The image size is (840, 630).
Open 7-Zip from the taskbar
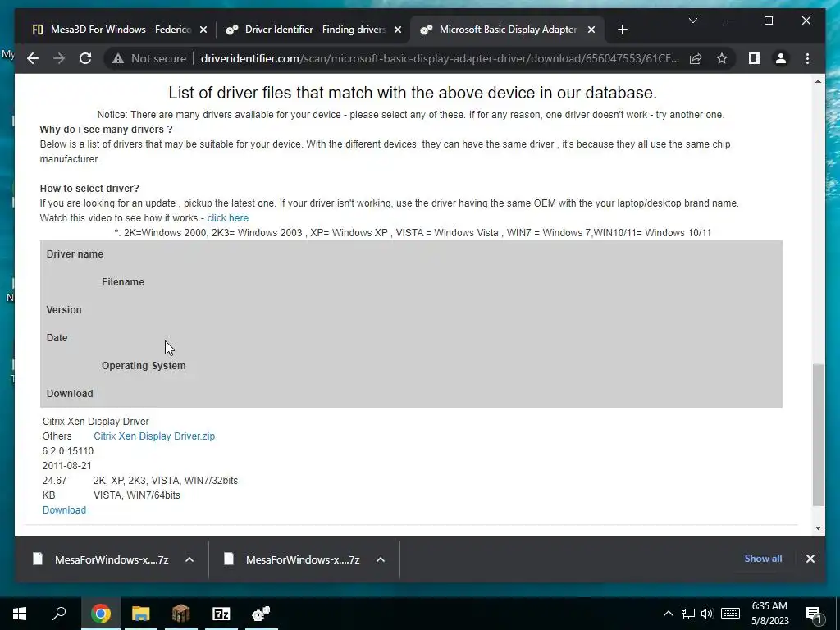point(221,614)
